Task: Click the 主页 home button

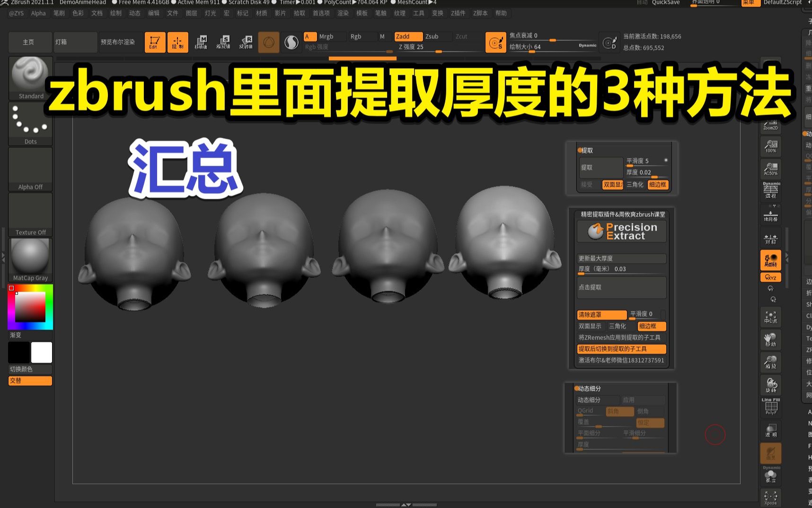Action: (x=30, y=42)
